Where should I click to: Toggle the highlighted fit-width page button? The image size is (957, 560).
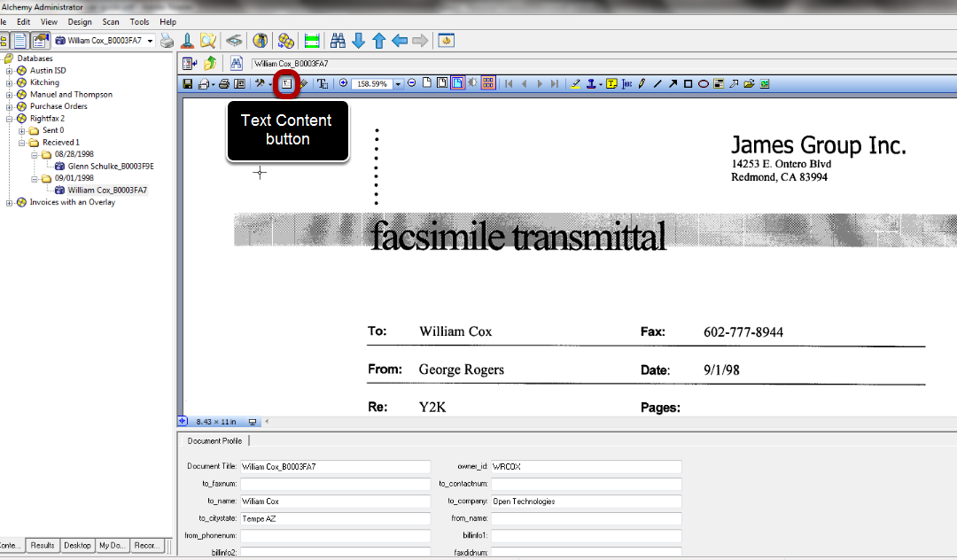coord(458,83)
